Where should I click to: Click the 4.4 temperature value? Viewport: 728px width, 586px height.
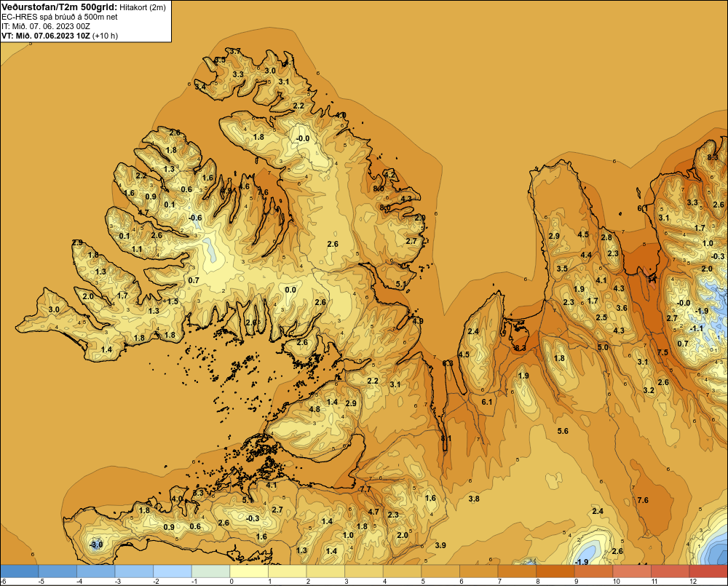click(x=586, y=255)
